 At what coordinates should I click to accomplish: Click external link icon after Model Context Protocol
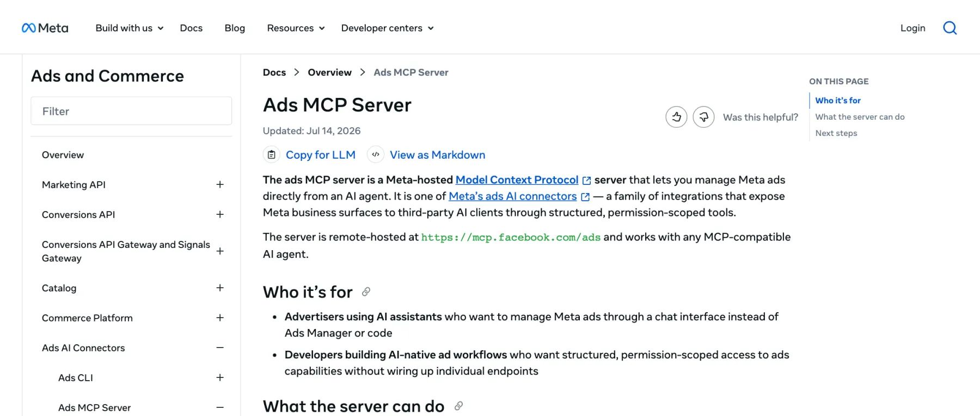(x=586, y=181)
